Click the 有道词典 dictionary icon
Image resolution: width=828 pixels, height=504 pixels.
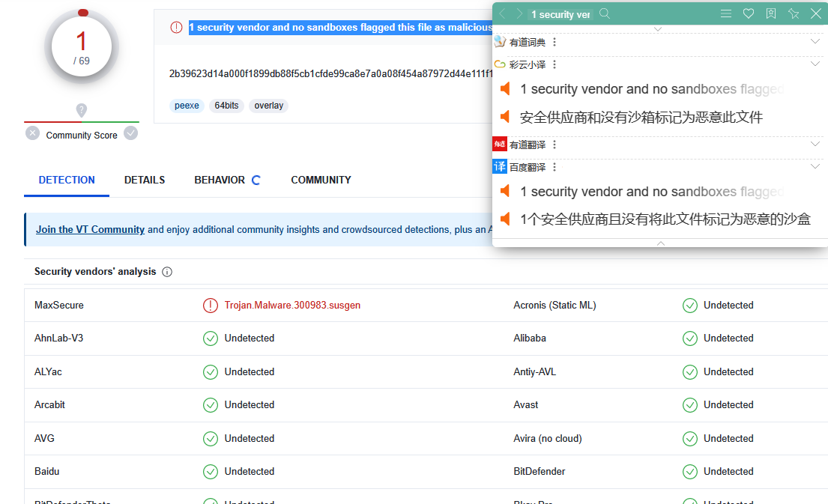(x=500, y=42)
